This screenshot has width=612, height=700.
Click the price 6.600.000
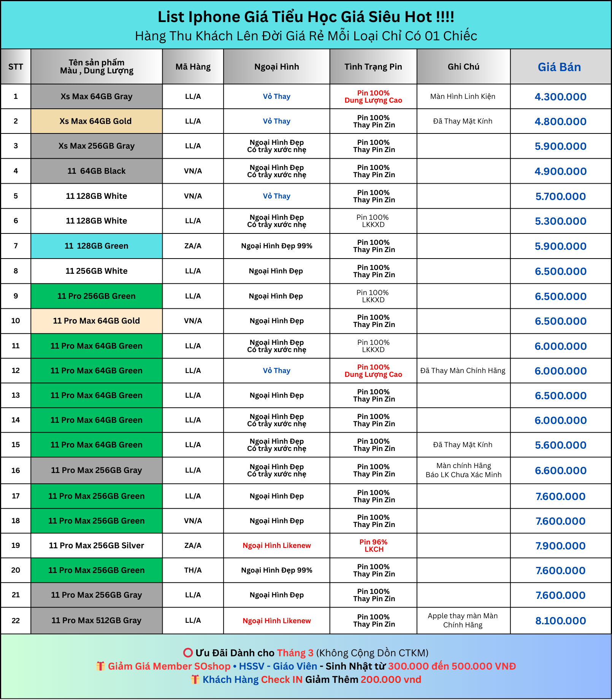561,471
